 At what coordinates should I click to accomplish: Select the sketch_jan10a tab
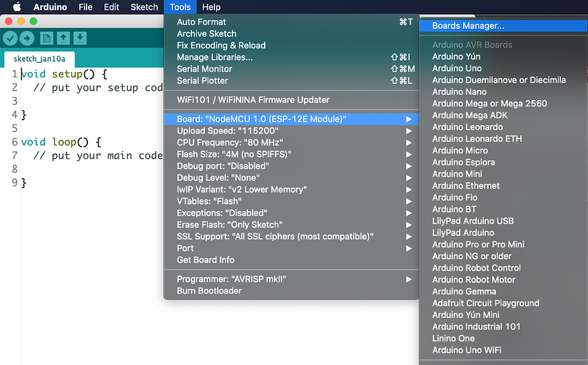pos(40,59)
